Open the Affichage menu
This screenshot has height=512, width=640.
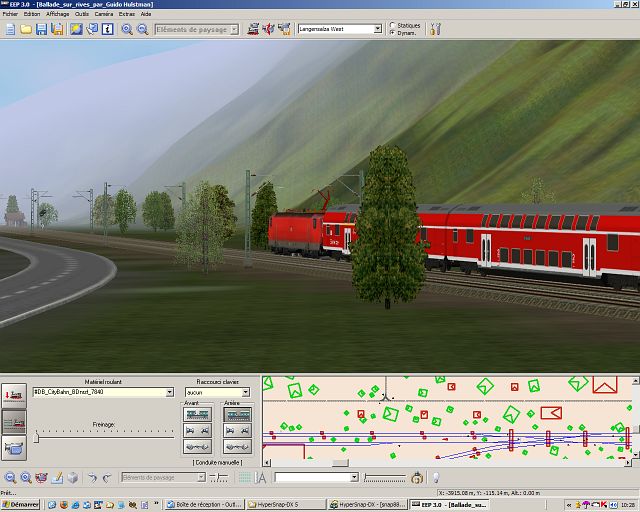[x=59, y=15]
